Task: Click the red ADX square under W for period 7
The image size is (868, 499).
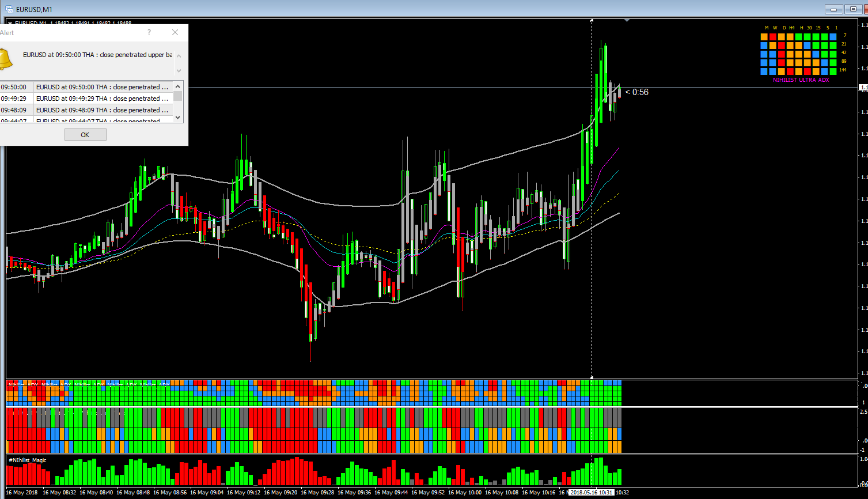Action: [773, 37]
